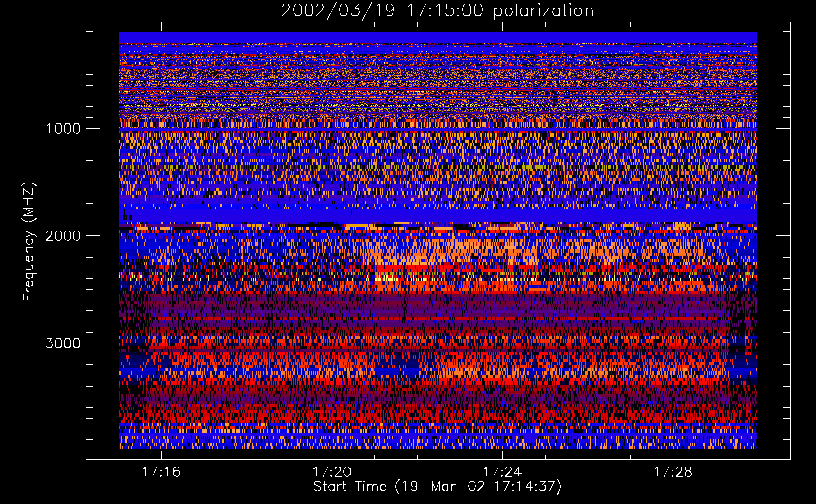
Task: Click the '3000' frequency tick label
Action: pos(63,343)
